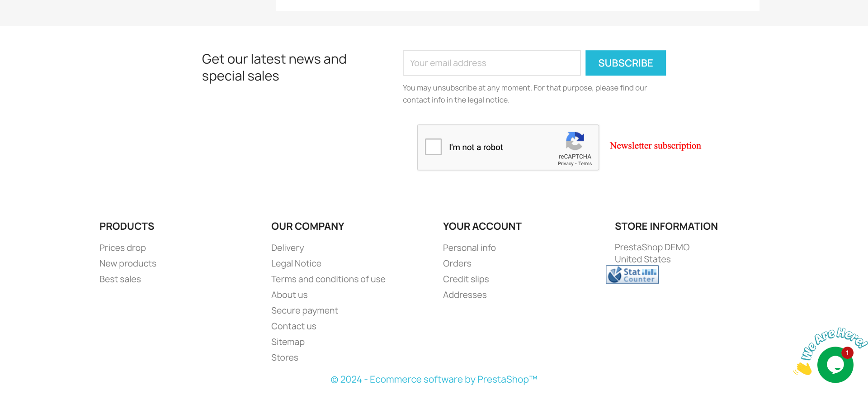This screenshot has height=395, width=868.
Task: Go to Contact us page
Action: (x=293, y=326)
